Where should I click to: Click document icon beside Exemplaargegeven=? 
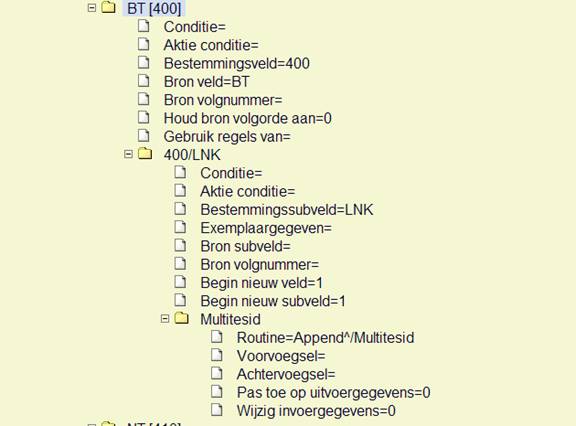point(180,227)
